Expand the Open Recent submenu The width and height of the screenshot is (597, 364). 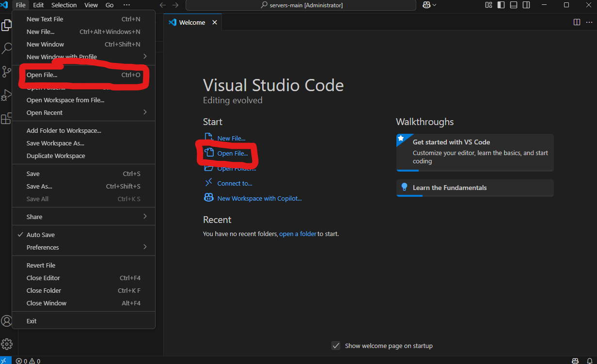tap(83, 112)
